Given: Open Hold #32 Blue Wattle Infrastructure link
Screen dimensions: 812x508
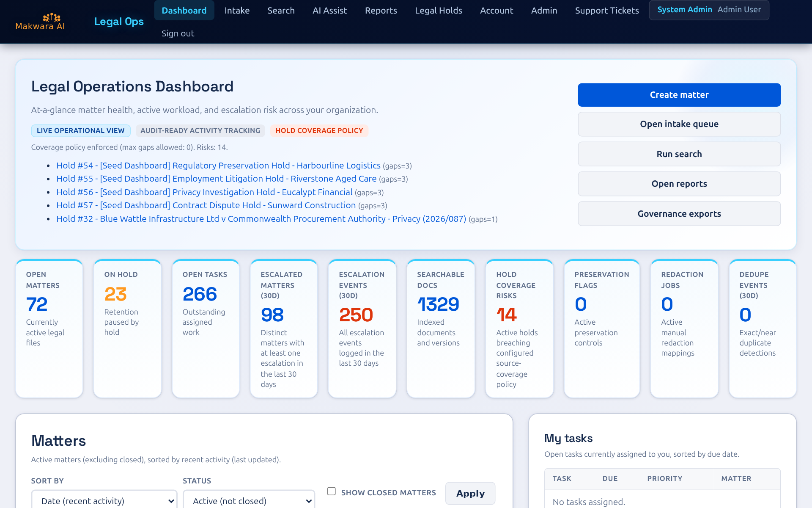Looking at the screenshot, I should coord(261,219).
